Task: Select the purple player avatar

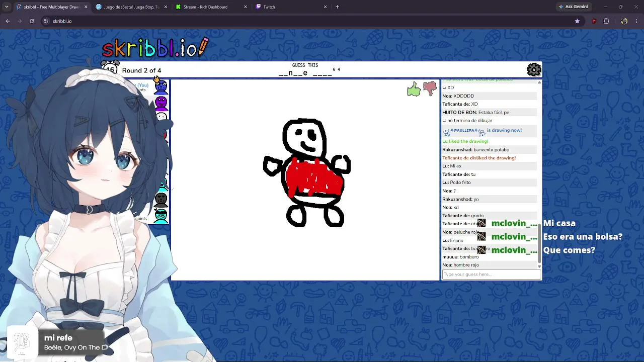Action: coord(161,103)
